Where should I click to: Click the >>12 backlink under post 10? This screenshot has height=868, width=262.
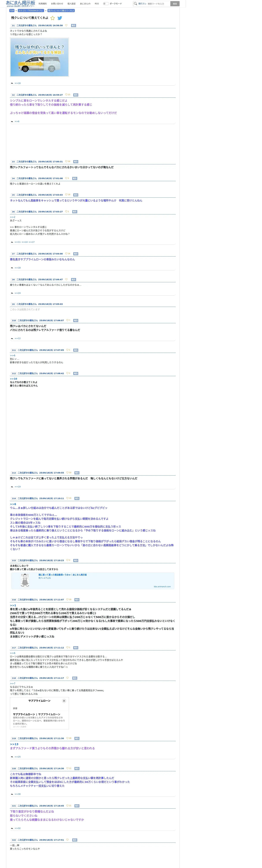[17, 338]
